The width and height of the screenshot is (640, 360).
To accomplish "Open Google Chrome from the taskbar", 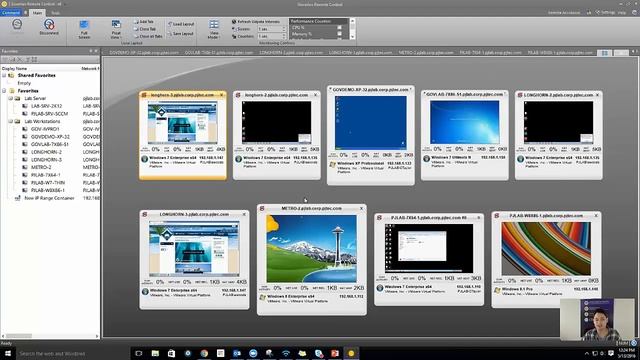I will coord(204,353).
